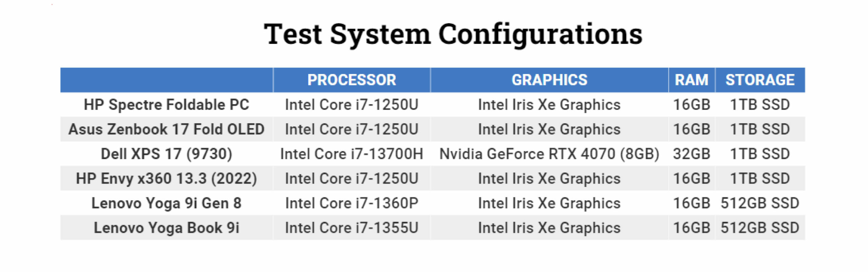Click the Nvidia GeForce RTX 4070 (8GB) cell

tap(549, 154)
